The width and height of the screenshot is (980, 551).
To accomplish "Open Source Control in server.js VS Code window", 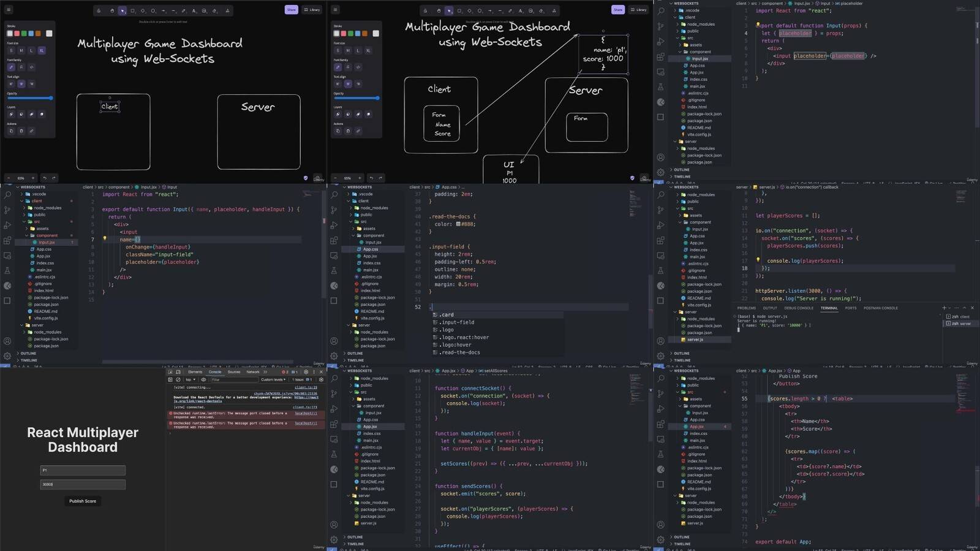I will [660, 210].
